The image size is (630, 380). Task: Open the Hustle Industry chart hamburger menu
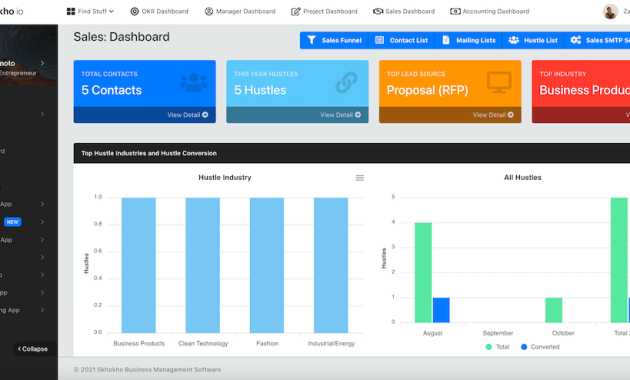pyautogui.click(x=360, y=178)
